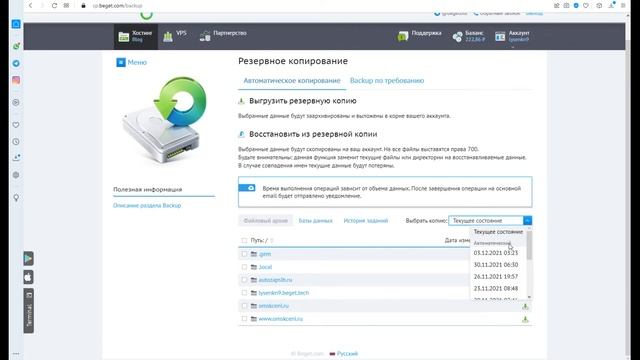Open the www.smokcenl.ru folder link
Image resolution: width=640 pixels, height=360 pixels.
pyautogui.click(x=281, y=319)
